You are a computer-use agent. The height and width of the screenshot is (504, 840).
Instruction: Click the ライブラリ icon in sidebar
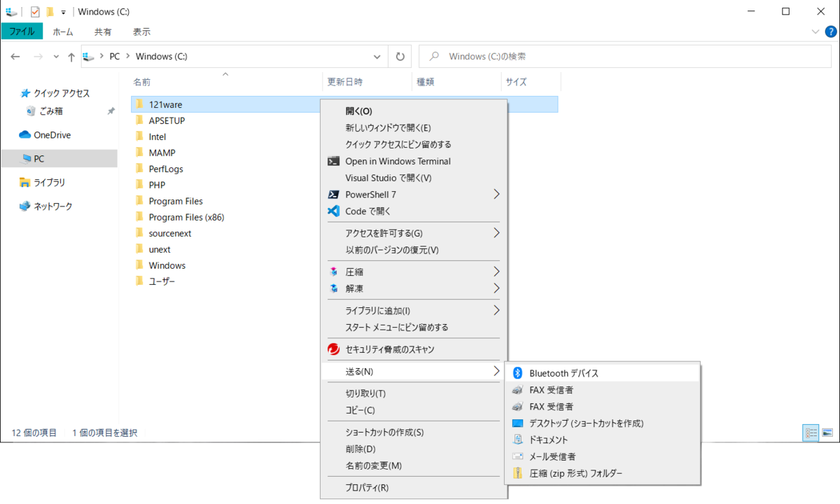pos(25,183)
